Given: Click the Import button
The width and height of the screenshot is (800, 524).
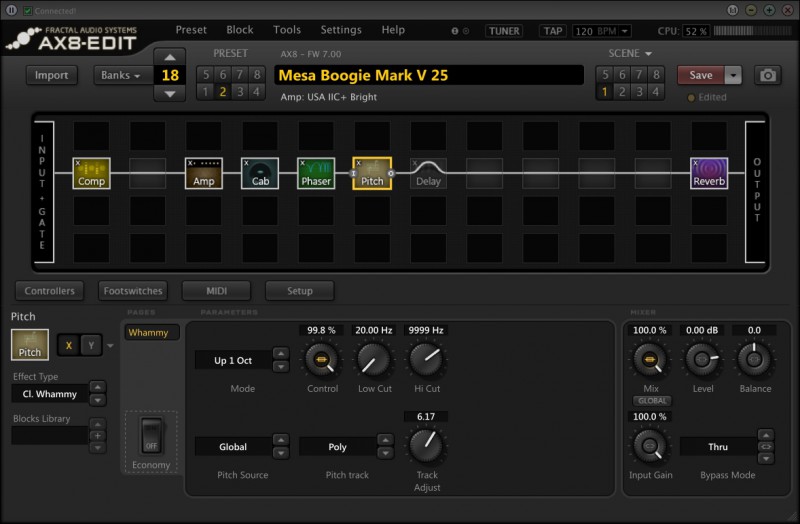Looking at the screenshot, I should pyautogui.click(x=52, y=75).
